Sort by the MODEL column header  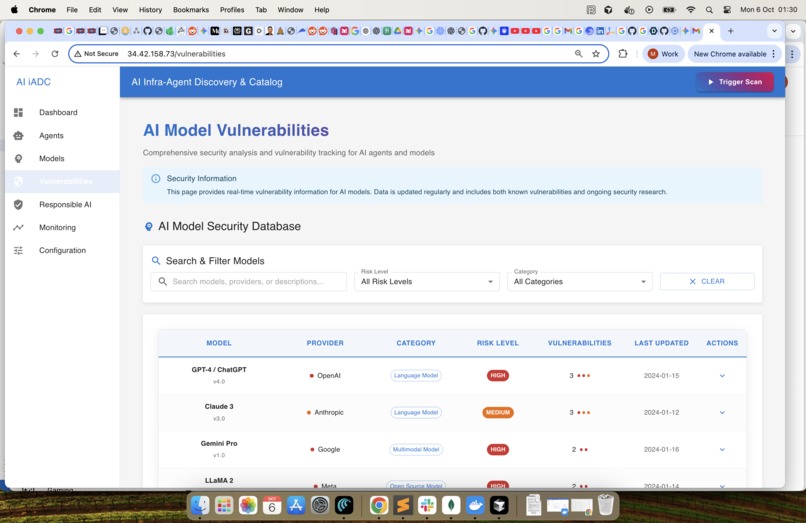219,343
